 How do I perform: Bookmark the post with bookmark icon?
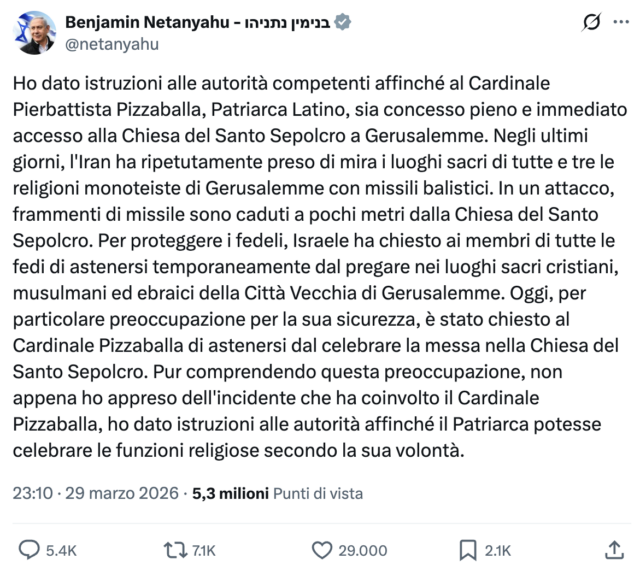pyautogui.click(x=466, y=548)
